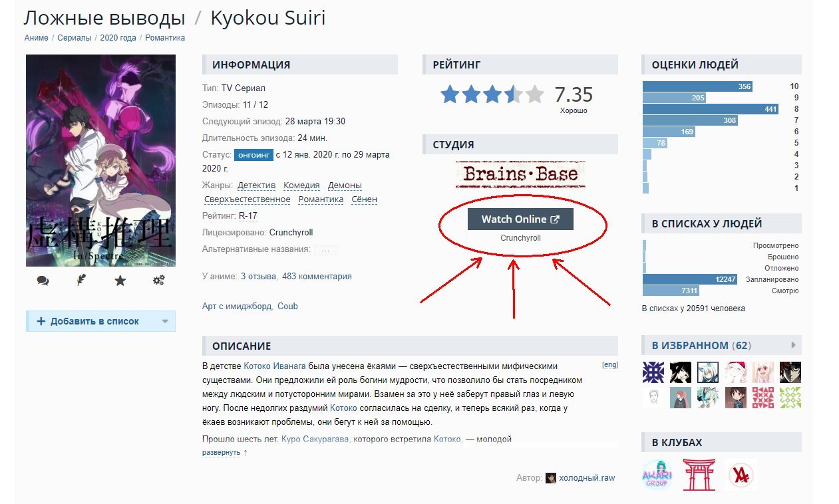This screenshot has width=839, height=504.
Task: Click the author avatar next to холодный.raw
Action: click(550, 478)
